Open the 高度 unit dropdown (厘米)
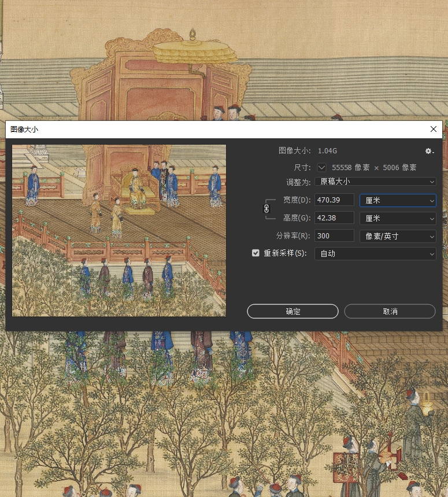Viewport: 448px width, 497px height. coord(398,218)
